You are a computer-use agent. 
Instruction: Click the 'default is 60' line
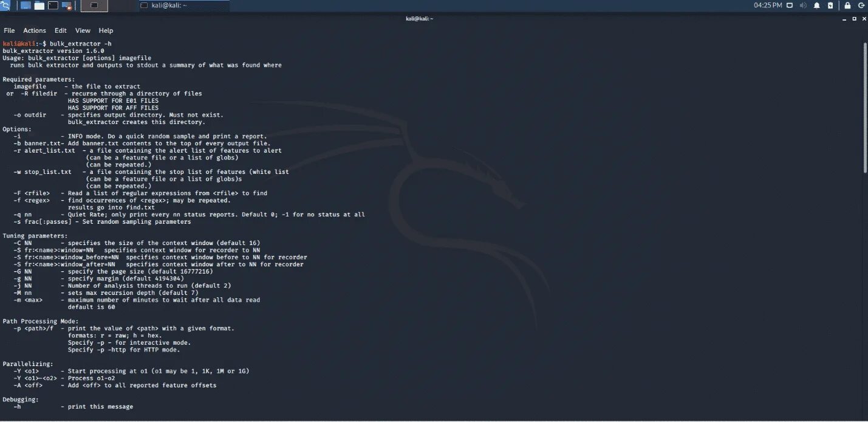pyautogui.click(x=91, y=307)
